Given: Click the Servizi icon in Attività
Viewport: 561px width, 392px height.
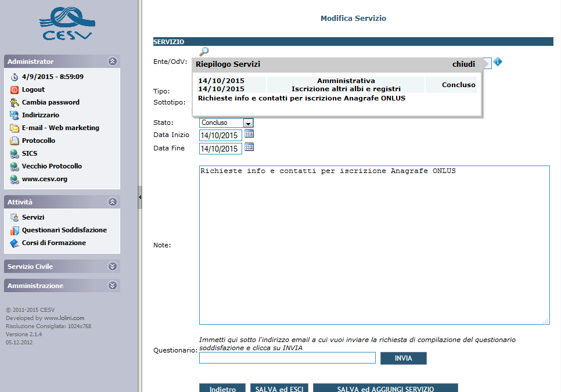Looking at the screenshot, I should (x=15, y=217).
